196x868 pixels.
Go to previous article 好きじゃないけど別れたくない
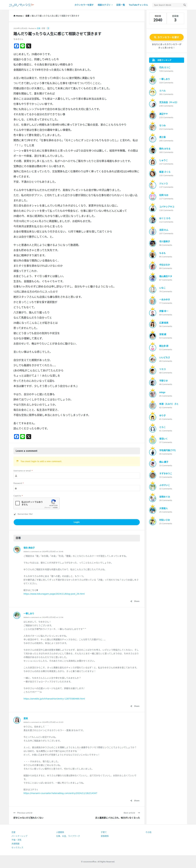(28, 817)
